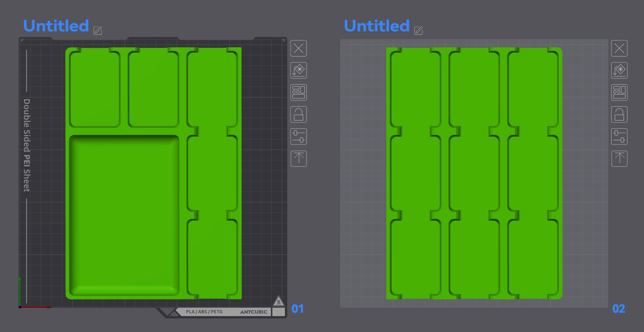644x332 pixels.
Task: Remove all objects on plate 01
Action: click(x=298, y=48)
